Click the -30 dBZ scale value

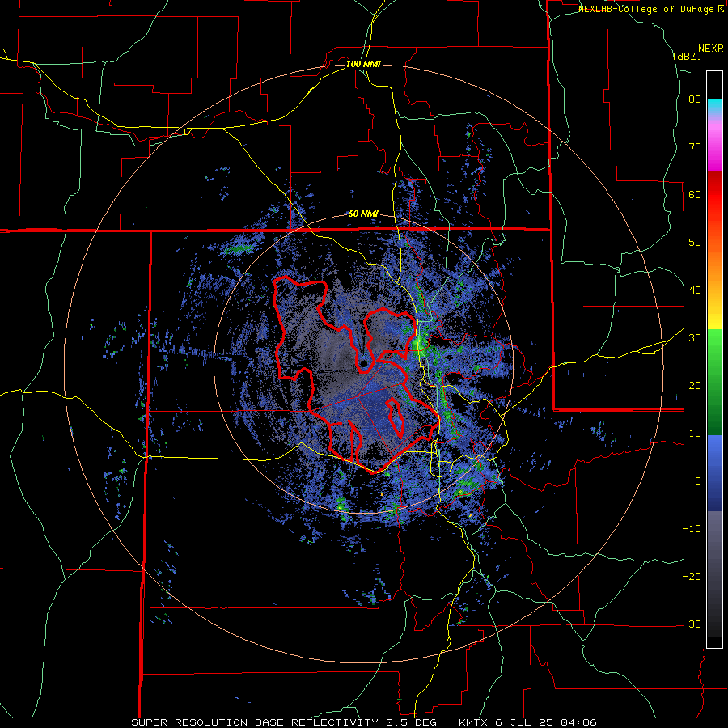pyautogui.click(x=692, y=624)
